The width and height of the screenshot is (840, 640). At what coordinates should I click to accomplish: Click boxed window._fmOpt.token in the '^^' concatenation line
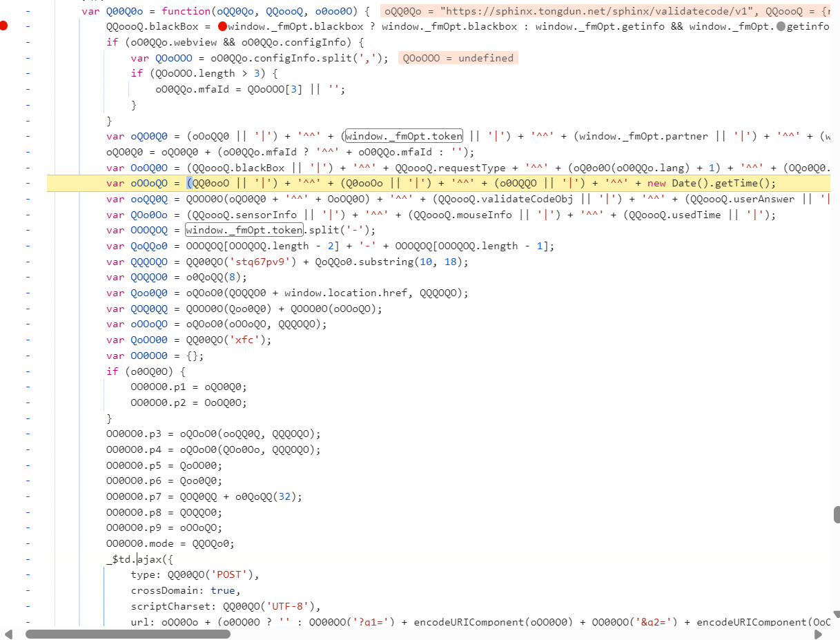[404, 136]
